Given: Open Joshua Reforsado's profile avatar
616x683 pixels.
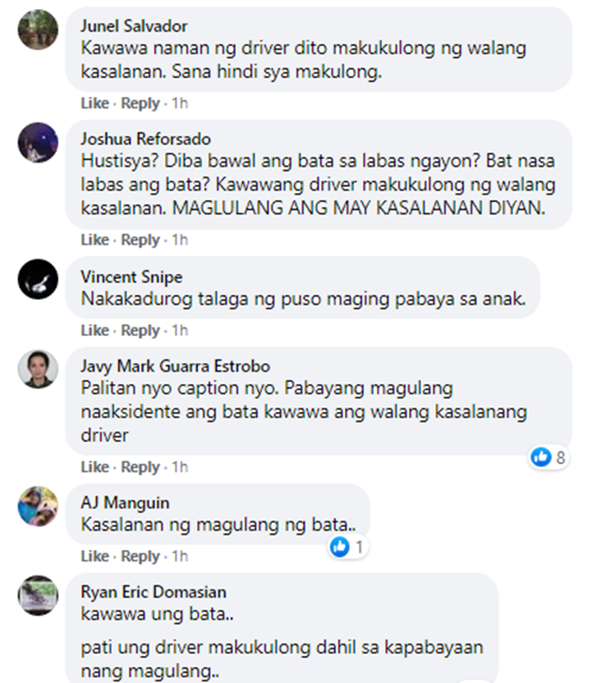Looking at the screenshot, I should click(x=38, y=143).
